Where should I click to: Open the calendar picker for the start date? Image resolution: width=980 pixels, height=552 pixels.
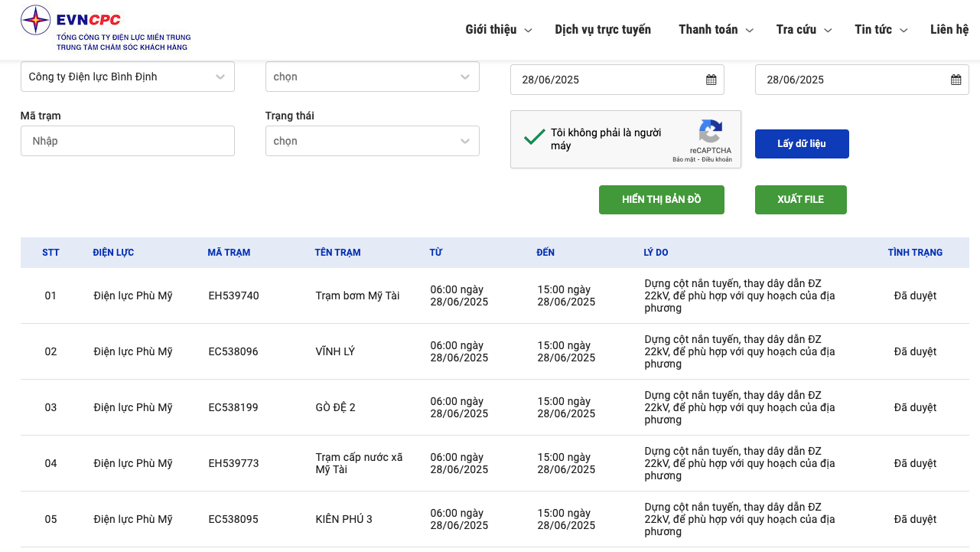[x=711, y=79]
